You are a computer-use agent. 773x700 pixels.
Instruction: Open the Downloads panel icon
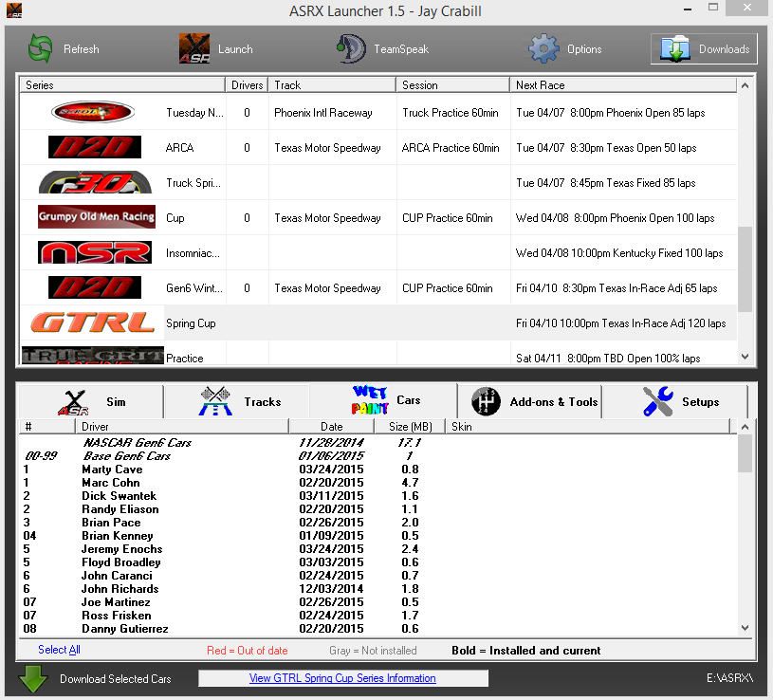(x=675, y=47)
